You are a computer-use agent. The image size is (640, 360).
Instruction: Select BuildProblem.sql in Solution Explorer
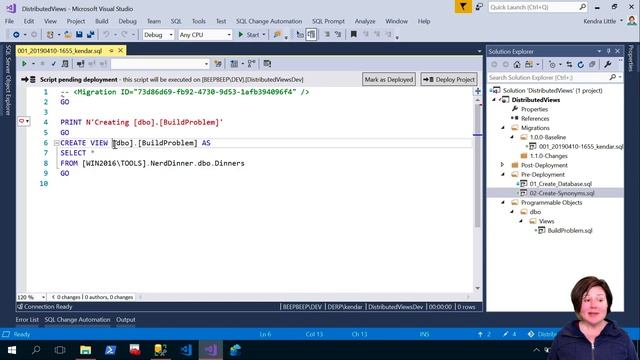[570, 231]
